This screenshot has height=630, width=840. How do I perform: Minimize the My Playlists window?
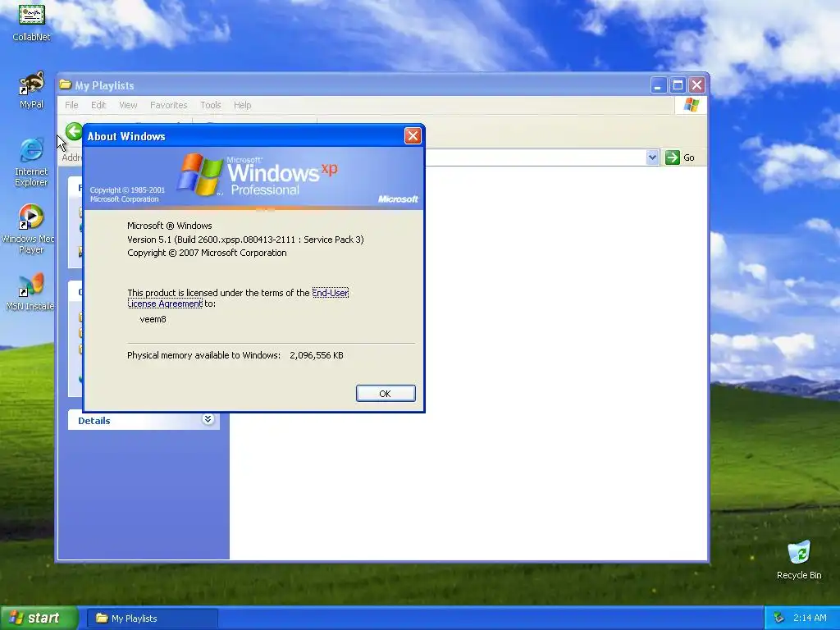coord(659,85)
